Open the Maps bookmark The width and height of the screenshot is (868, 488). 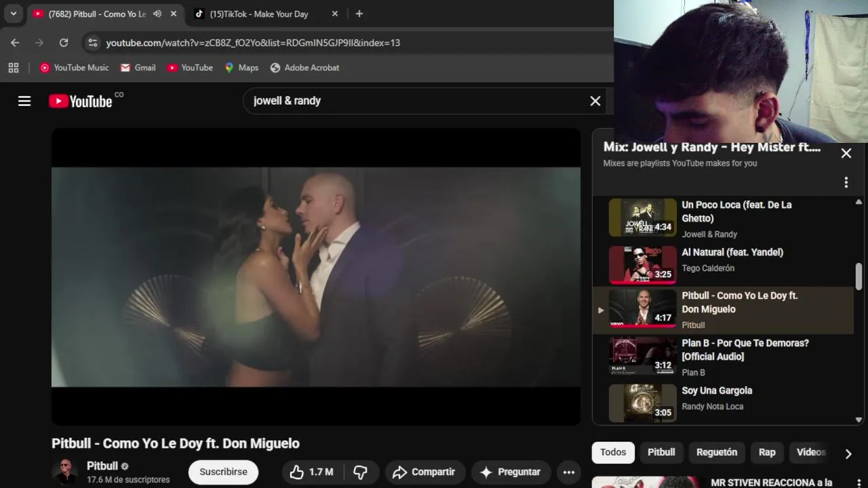[x=241, y=68]
